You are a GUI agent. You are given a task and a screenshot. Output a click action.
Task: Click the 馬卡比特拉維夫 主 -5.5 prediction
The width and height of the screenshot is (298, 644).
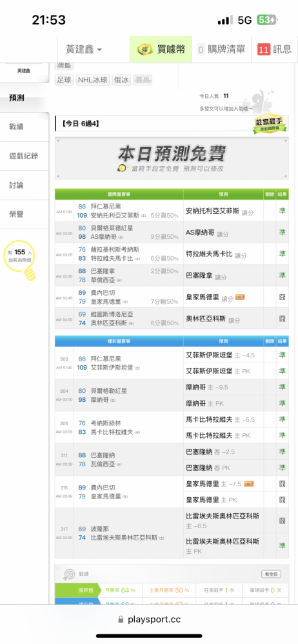click(221, 420)
